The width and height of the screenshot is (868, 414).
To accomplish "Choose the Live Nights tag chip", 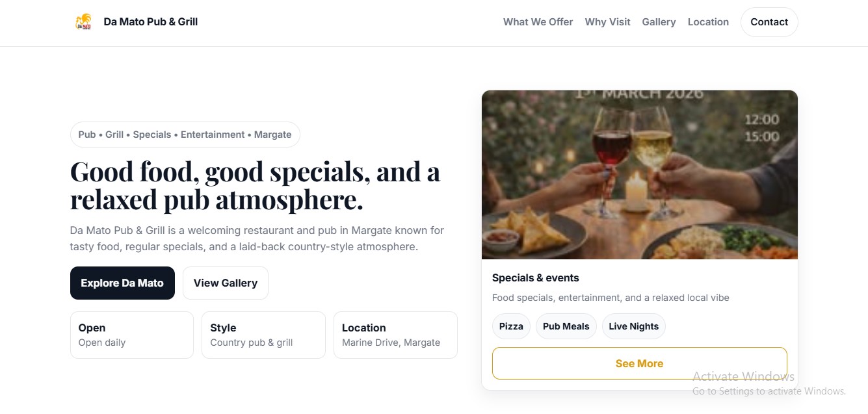I will pyautogui.click(x=633, y=326).
